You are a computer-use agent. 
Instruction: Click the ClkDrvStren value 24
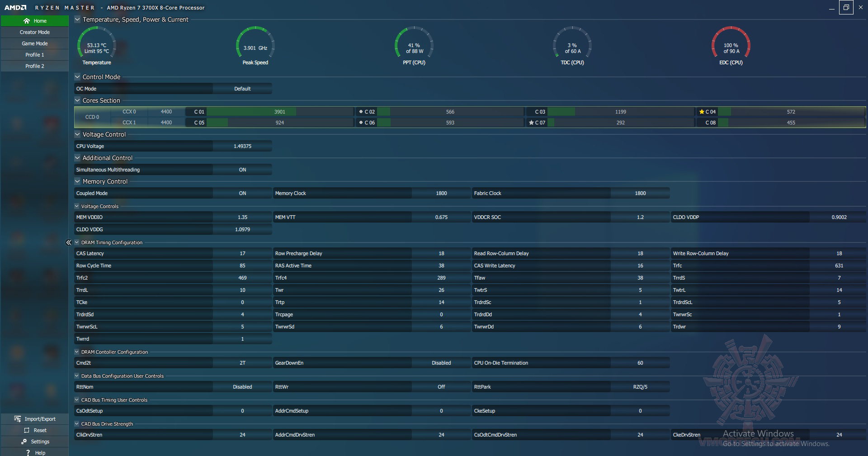point(242,435)
